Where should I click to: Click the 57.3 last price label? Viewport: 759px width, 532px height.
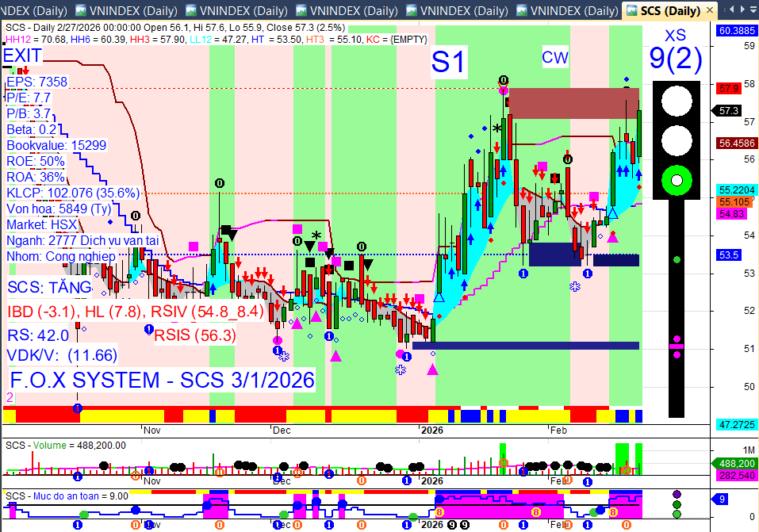[x=727, y=111]
